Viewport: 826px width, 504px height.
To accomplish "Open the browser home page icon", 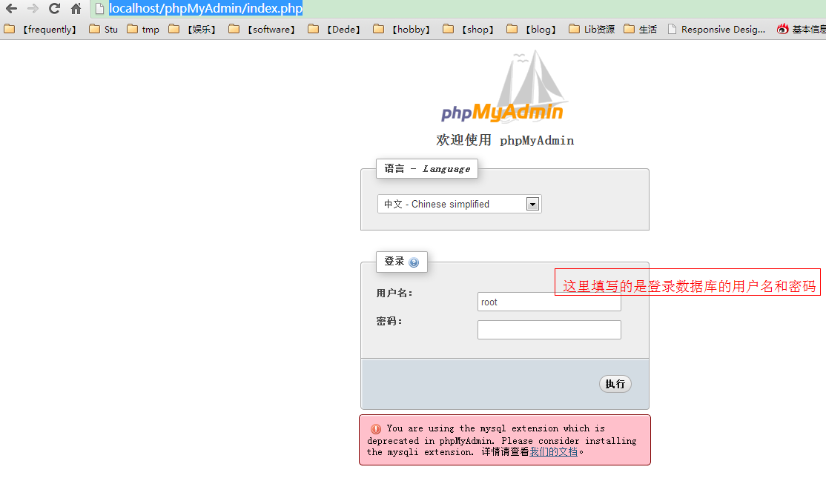I will click(x=76, y=8).
